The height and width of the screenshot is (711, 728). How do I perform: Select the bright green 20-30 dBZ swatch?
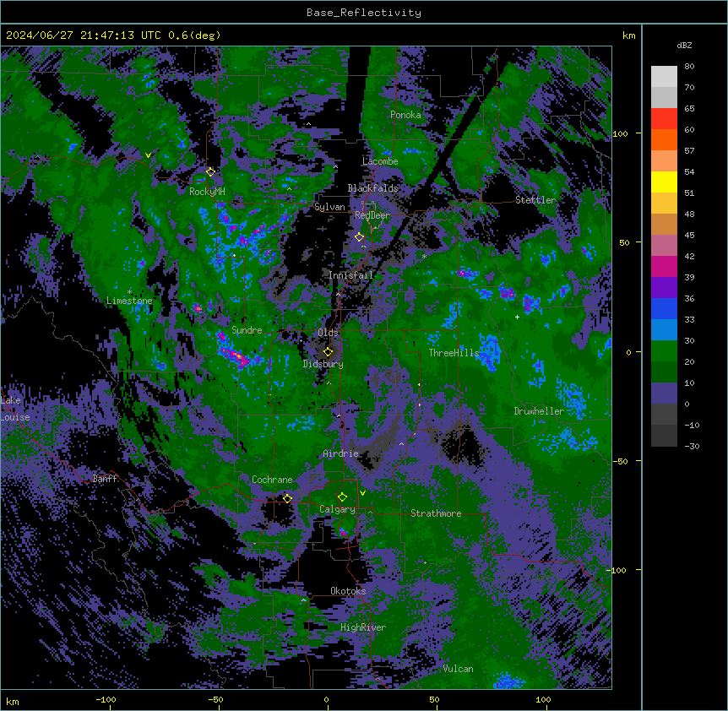coord(664,351)
